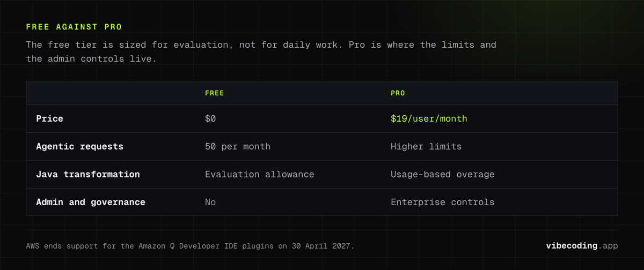Click the "FREE AGAINST PRO" heading
644x270 pixels.
(x=74, y=27)
